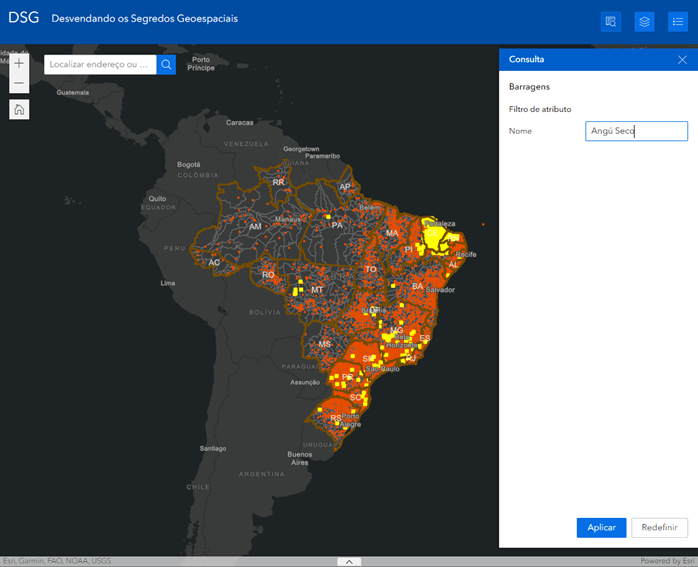Viewport: 698px width, 567px height.
Task: Close the Consulta panel
Action: click(682, 59)
